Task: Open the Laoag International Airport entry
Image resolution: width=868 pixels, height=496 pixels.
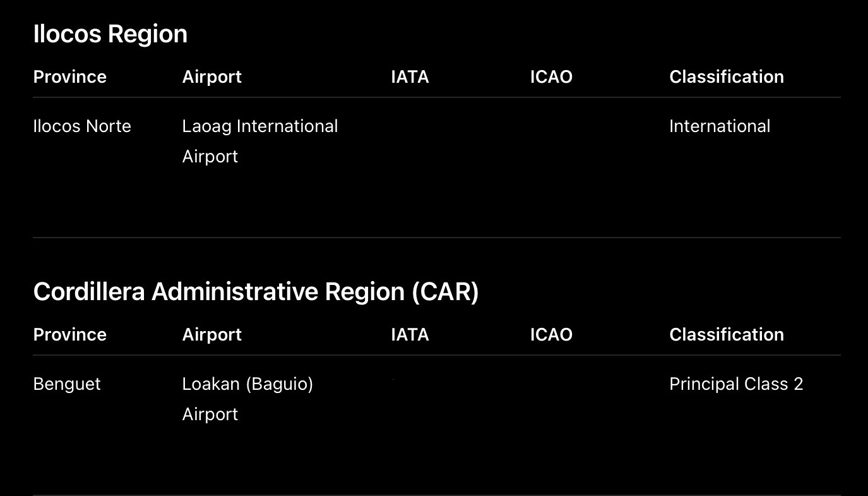Action: coord(260,141)
